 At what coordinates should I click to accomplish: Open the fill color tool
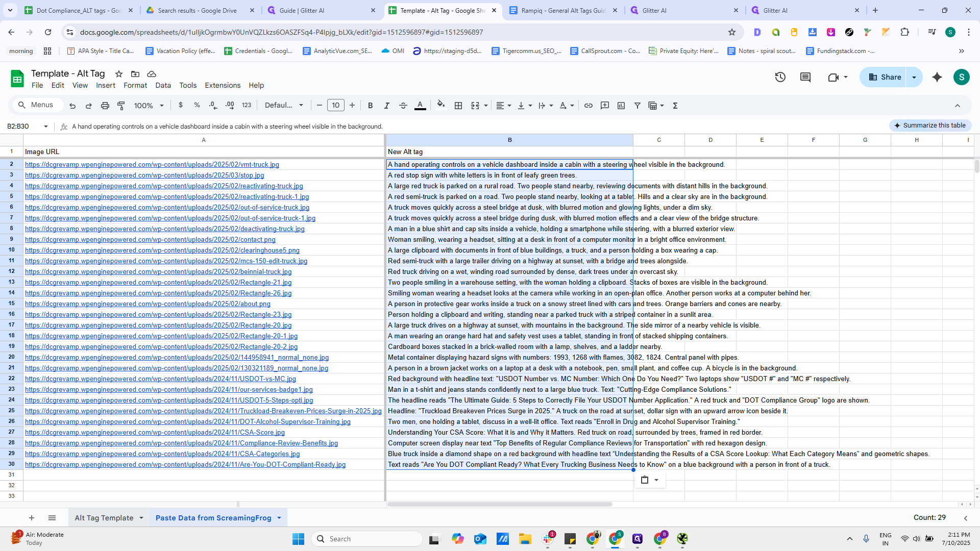[441, 105]
